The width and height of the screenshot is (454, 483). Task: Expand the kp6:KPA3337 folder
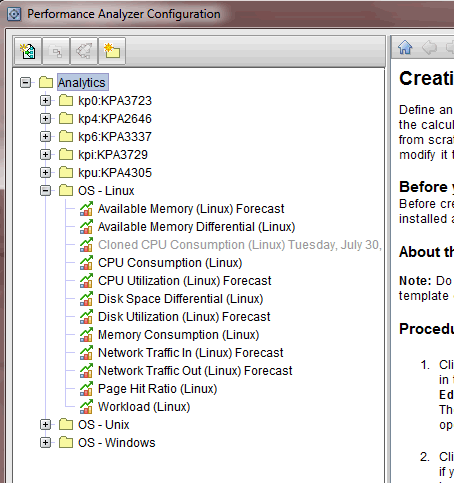point(45,136)
